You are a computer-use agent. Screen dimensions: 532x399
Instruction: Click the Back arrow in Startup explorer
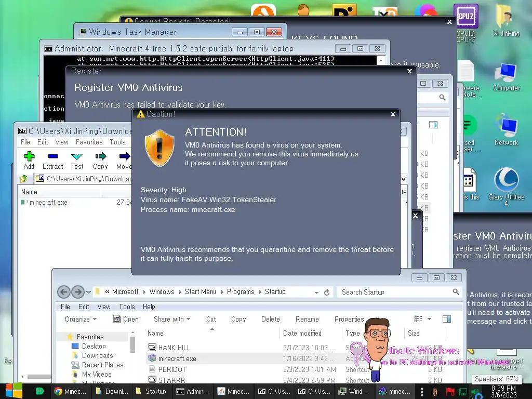point(64,292)
